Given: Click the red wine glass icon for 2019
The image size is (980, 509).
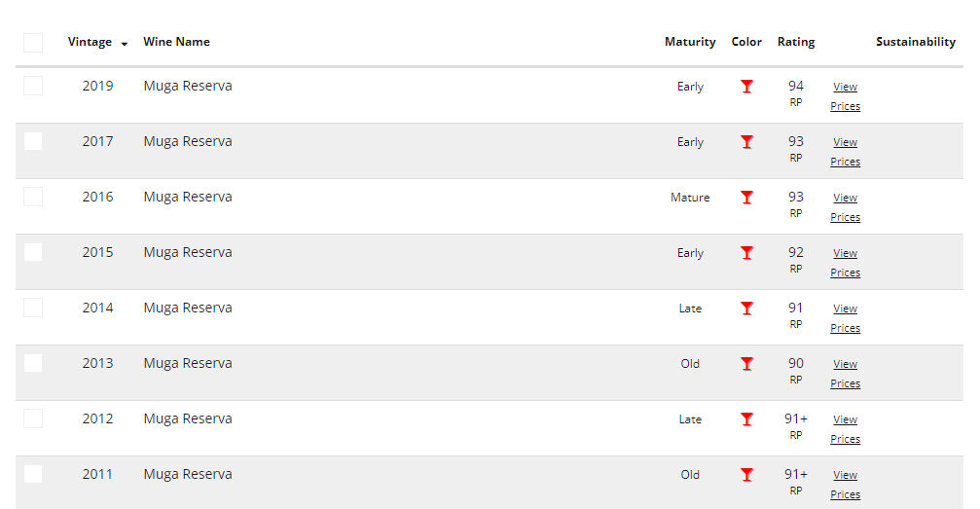Looking at the screenshot, I should [746, 87].
